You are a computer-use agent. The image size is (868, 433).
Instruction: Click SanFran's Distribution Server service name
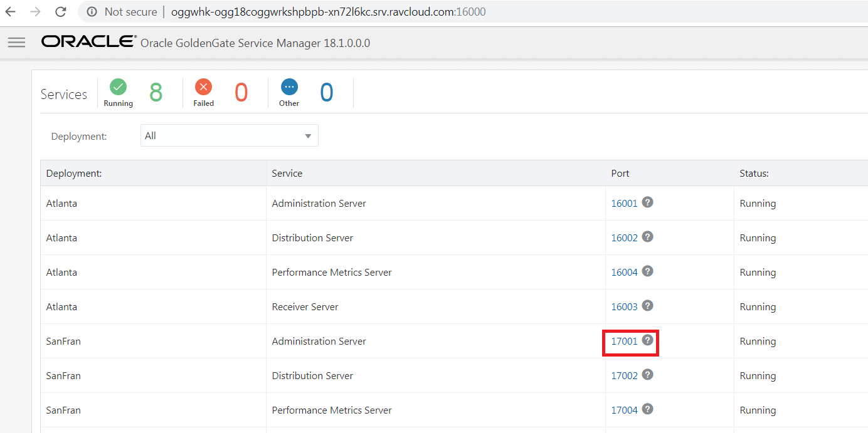pos(312,376)
